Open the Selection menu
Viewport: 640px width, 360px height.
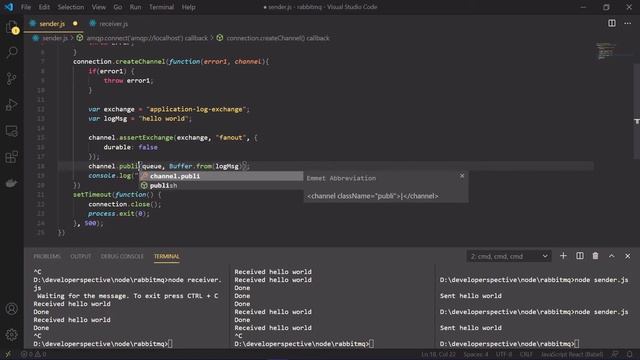pos(71,7)
